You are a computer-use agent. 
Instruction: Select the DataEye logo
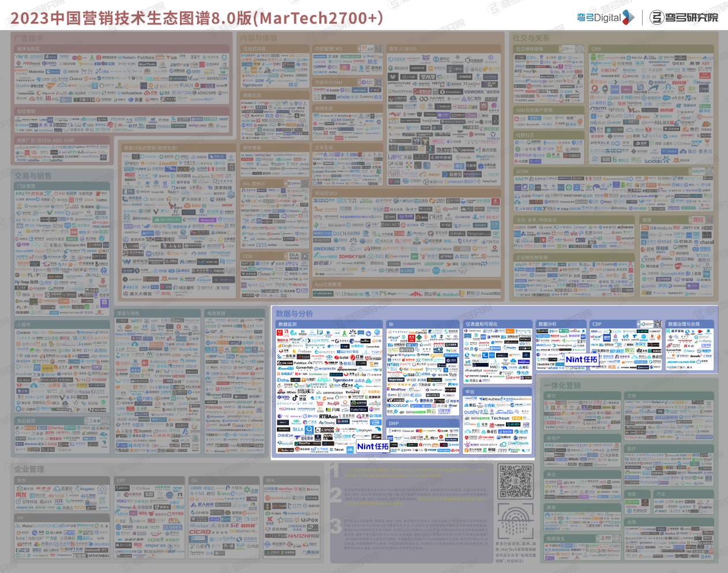pyautogui.click(x=286, y=435)
